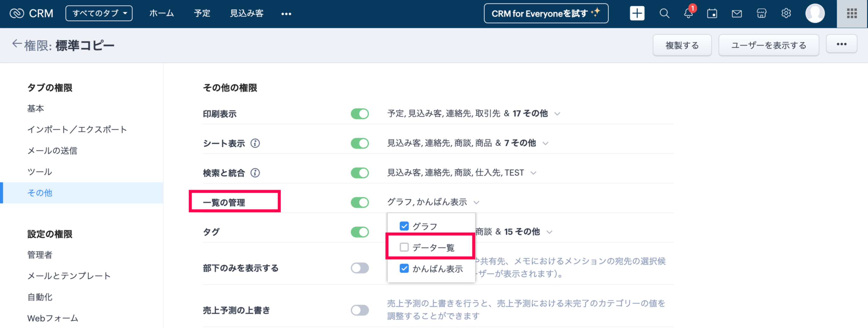The height and width of the screenshot is (328, 868).
Task: Open the すべてのタブ dropdown
Action: pyautogui.click(x=99, y=14)
